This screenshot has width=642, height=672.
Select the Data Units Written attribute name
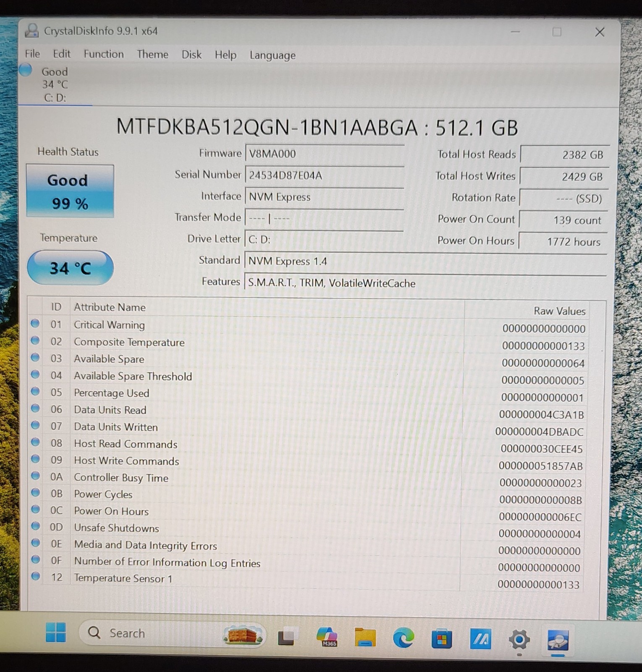coord(116,427)
